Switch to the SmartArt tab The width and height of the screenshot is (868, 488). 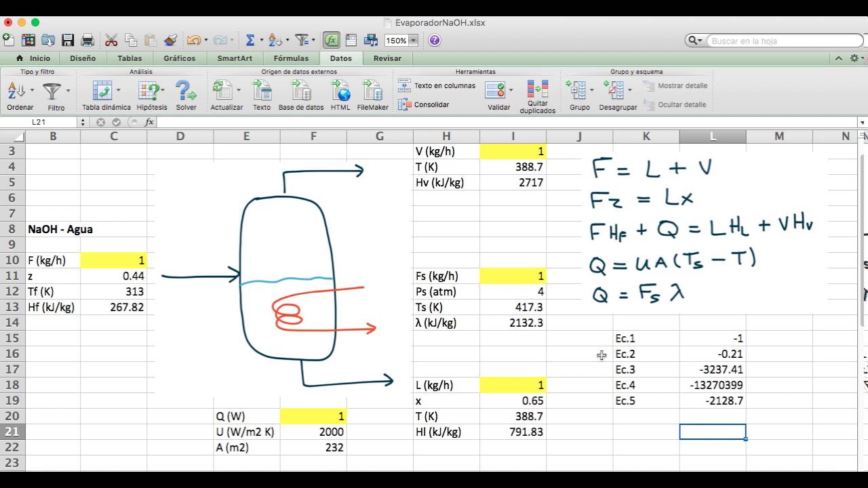[x=235, y=58]
